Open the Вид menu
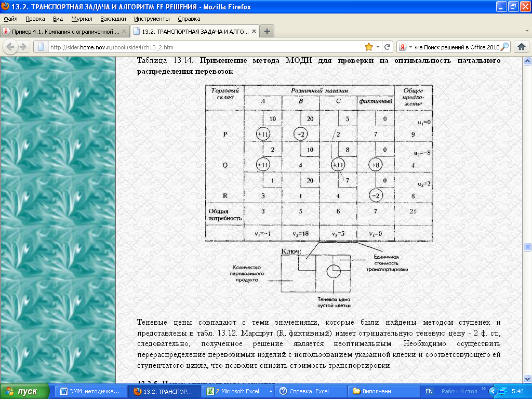This screenshot has width=532, height=399. coord(58,19)
